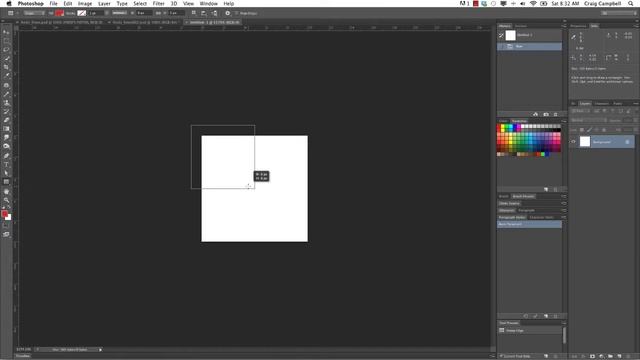Select the Pen tool
Viewport: 640px width, 360px height.
pos(6,156)
